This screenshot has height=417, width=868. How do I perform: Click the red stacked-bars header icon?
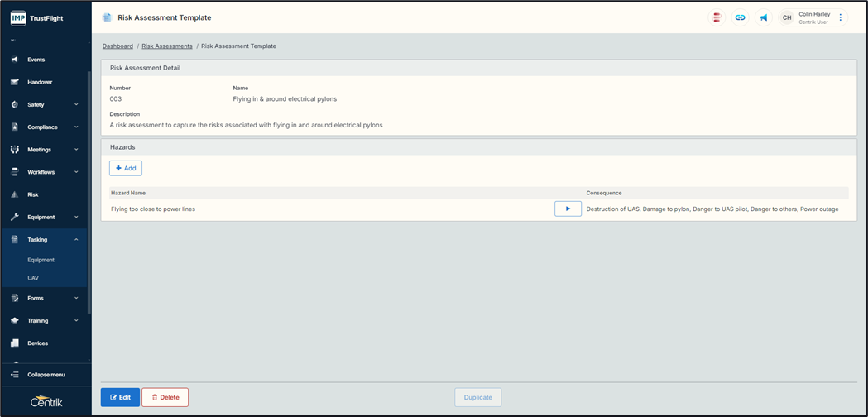tap(717, 17)
